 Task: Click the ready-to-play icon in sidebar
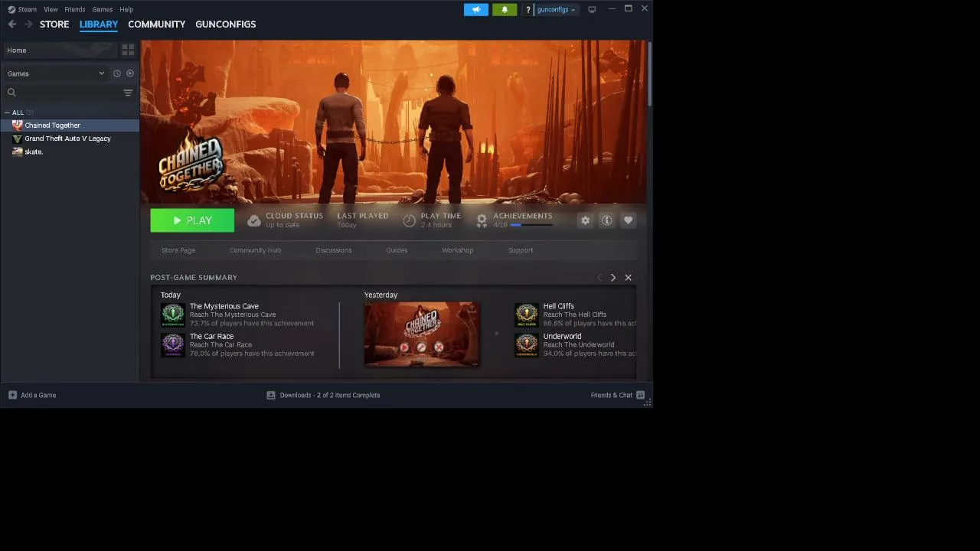pyautogui.click(x=130, y=73)
